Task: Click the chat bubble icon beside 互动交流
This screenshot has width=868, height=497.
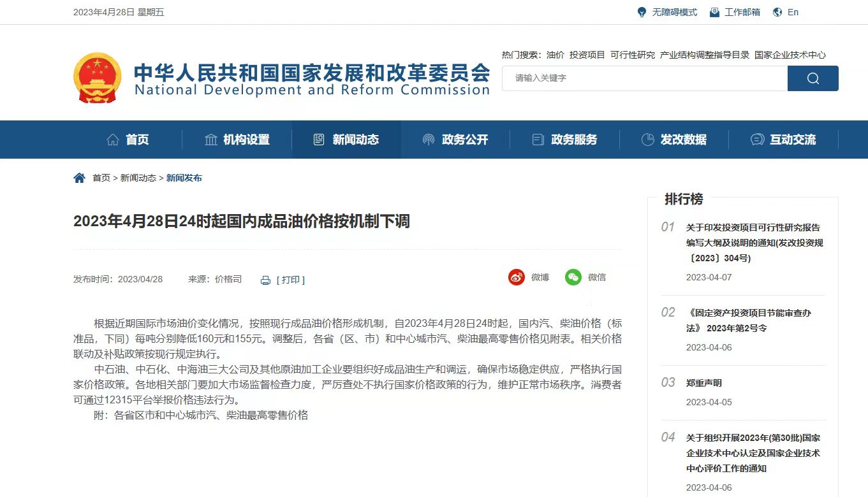Action: point(758,140)
